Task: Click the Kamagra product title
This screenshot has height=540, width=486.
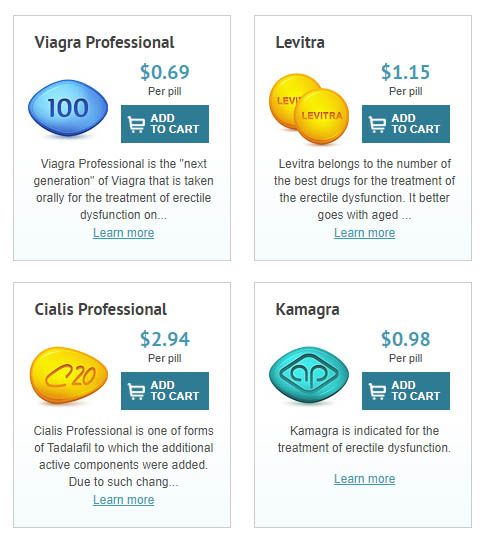Action: pyautogui.click(x=308, y=310)
